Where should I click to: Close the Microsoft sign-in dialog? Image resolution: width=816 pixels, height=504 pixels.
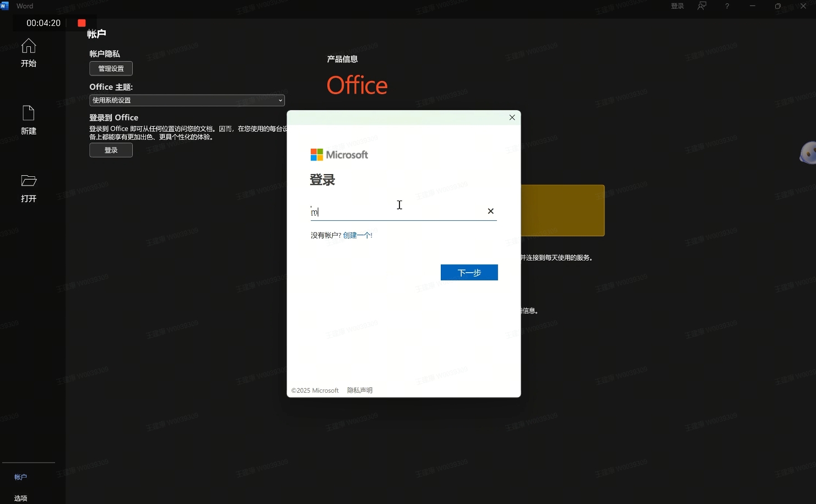(x=512, y=117)
